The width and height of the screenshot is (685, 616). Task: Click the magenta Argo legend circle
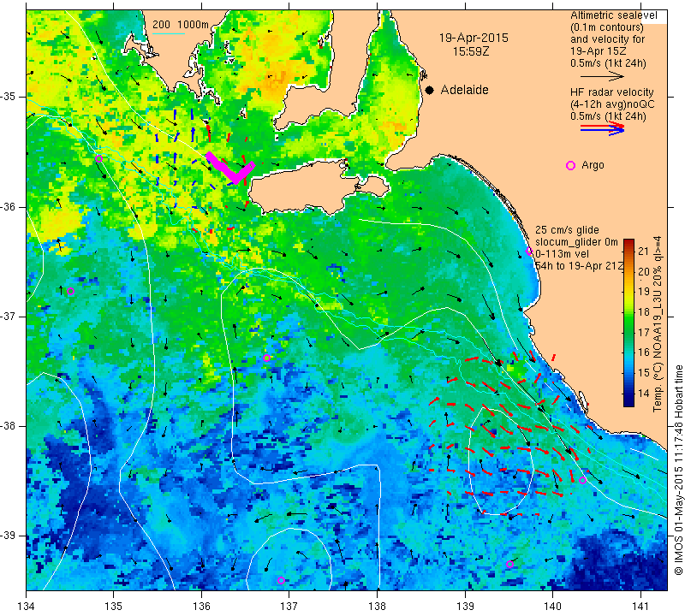coord(570,165)
